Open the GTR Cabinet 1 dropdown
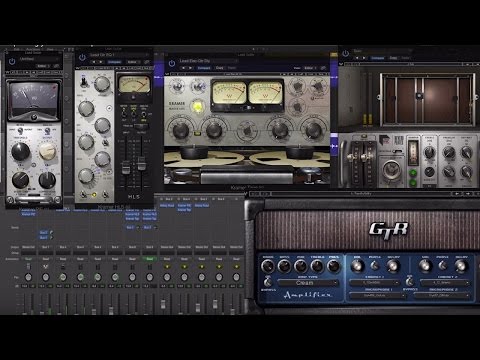 pyautogui.click(x=375, y=283)
